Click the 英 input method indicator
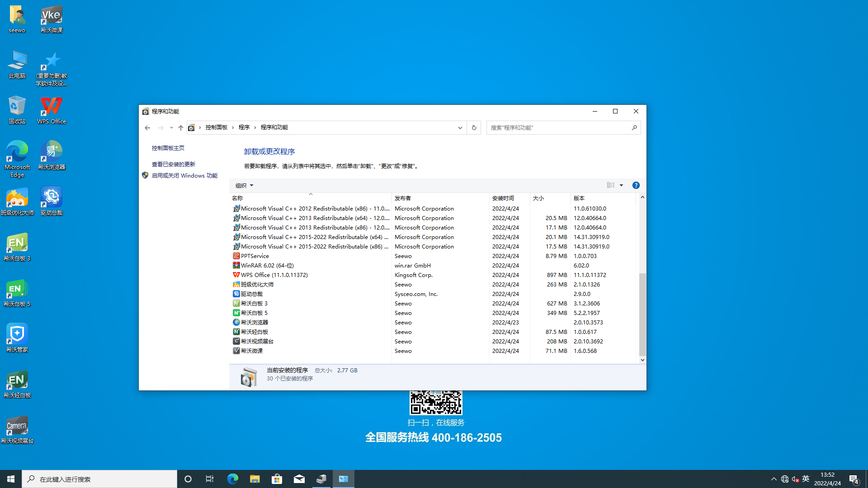Viewport: 868px width, 488px height. pos(806,479)
